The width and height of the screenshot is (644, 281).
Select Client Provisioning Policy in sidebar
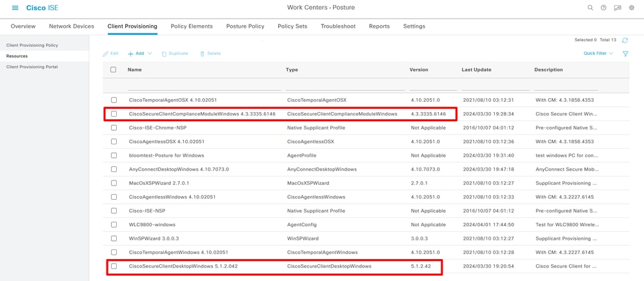[32, 45]
